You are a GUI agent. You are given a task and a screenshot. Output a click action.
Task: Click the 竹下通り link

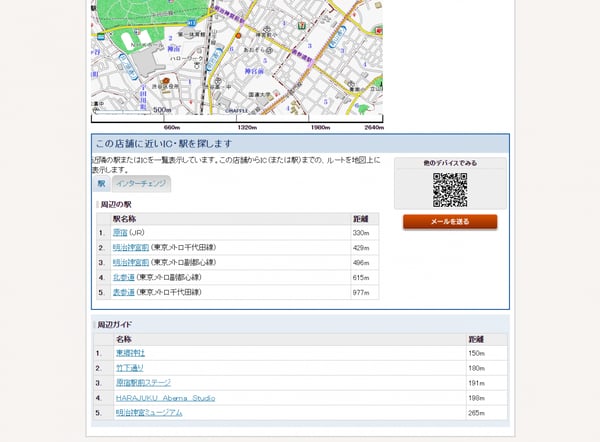(x=130, y=368)
